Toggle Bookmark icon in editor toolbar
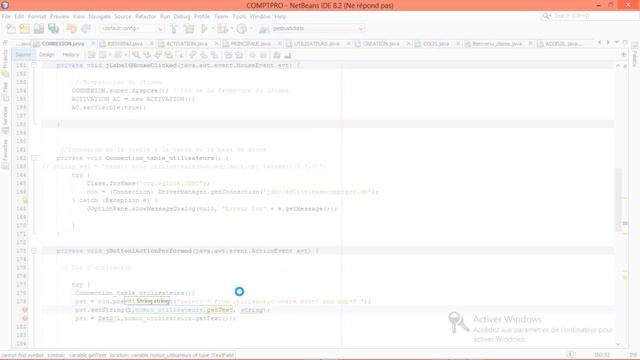Image resolution: width=640 pixels, height=360 pixels. click(214, 55)
